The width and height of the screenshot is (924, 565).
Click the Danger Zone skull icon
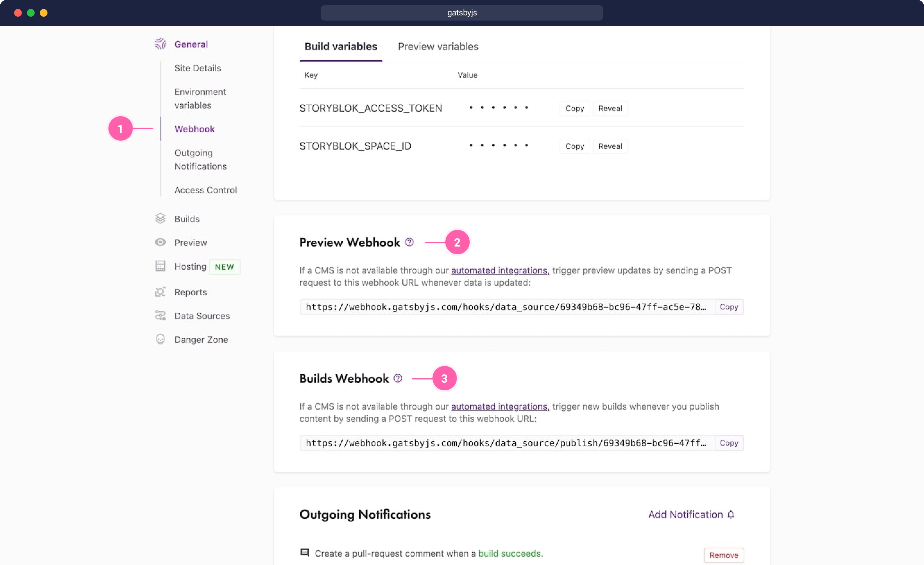[160, 339]
